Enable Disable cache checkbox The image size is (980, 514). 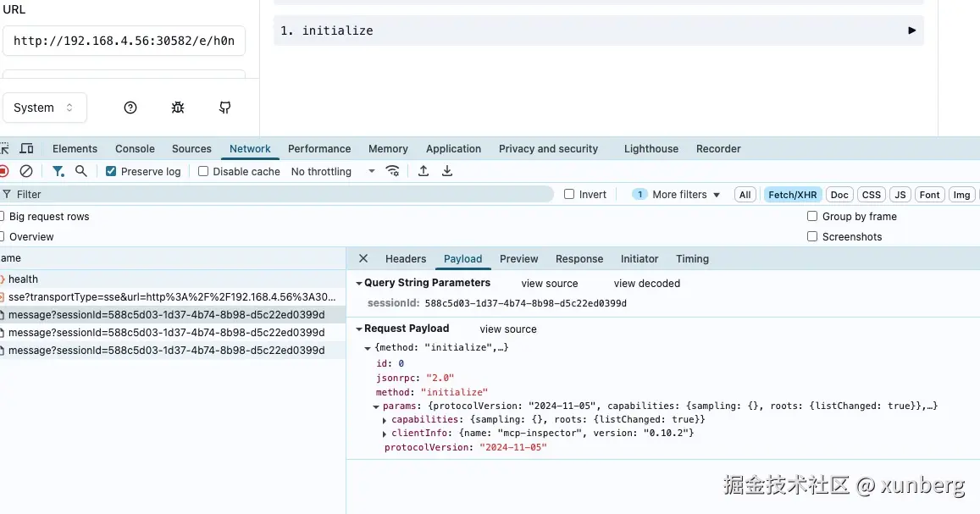pos(203,171)
